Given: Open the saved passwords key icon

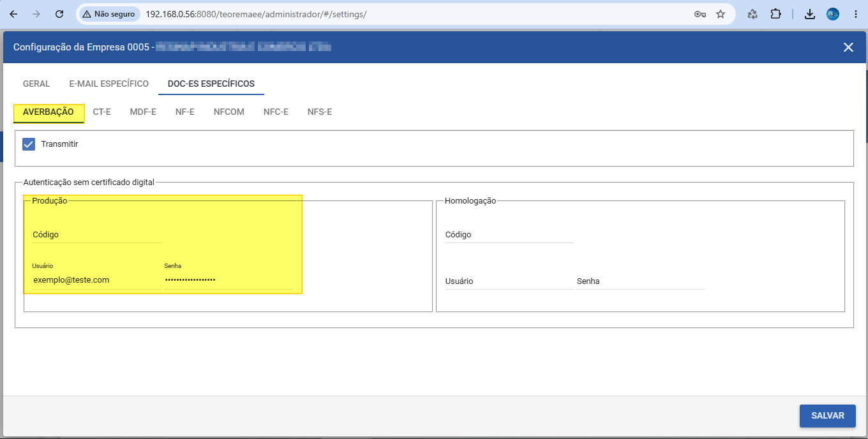Looking at the screenshot, I should tap(700, 14).
